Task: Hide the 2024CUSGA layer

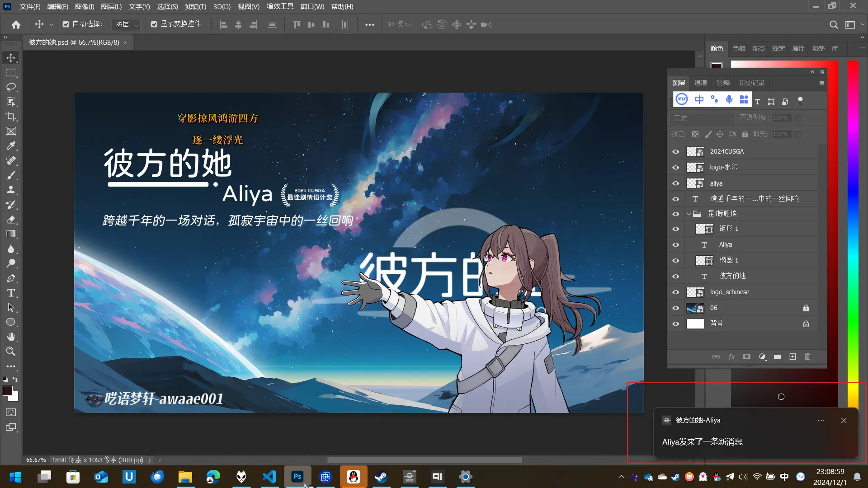Action: [676, 152]
